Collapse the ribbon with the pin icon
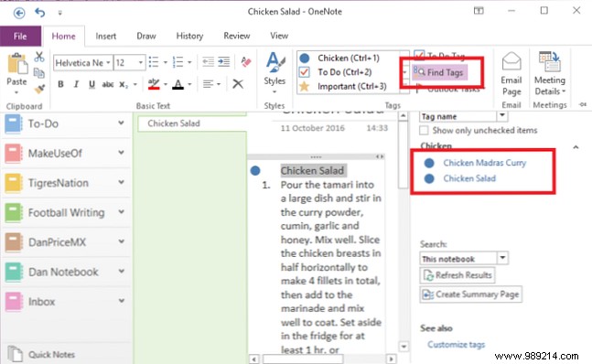Screen dimensions: 592x364 pyautogui.click(x=583, y=105)
